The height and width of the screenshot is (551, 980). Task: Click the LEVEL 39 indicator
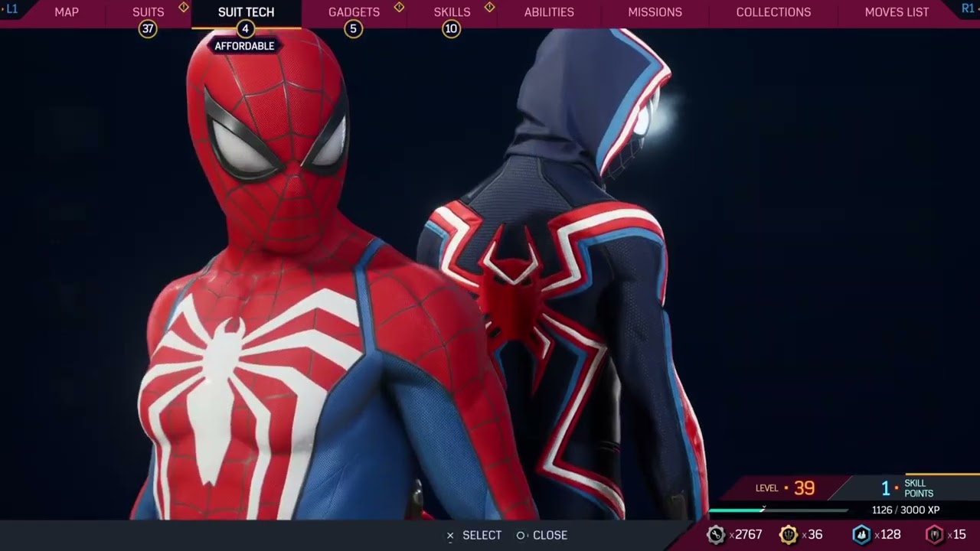point(785,487)
